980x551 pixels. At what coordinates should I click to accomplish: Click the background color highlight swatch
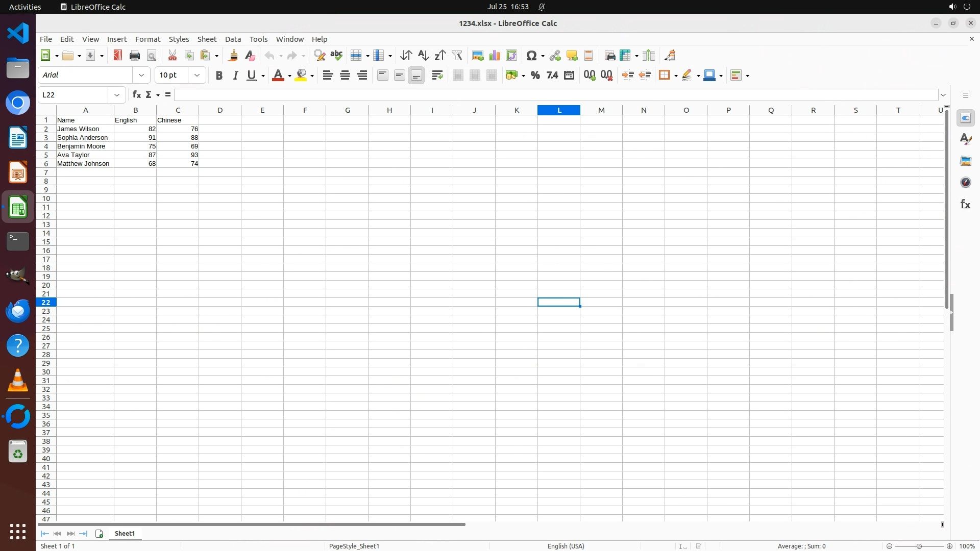click(301, 76)
